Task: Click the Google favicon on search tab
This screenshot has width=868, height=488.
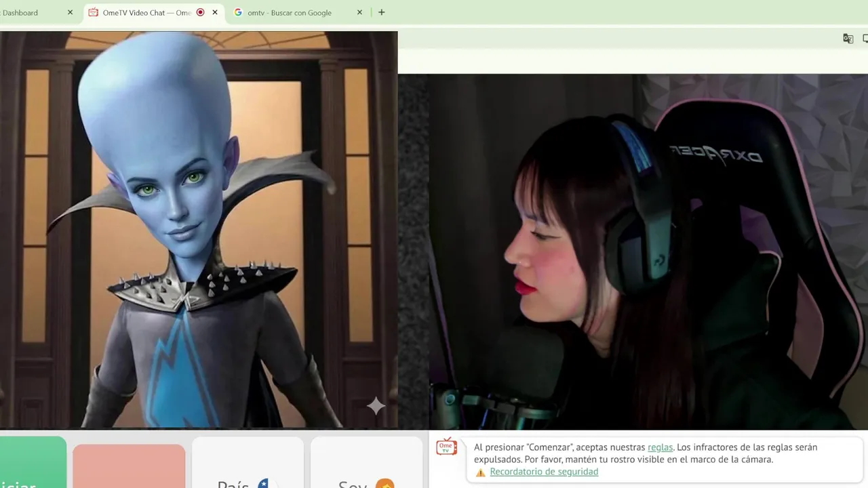Action: tap(238, 12)
